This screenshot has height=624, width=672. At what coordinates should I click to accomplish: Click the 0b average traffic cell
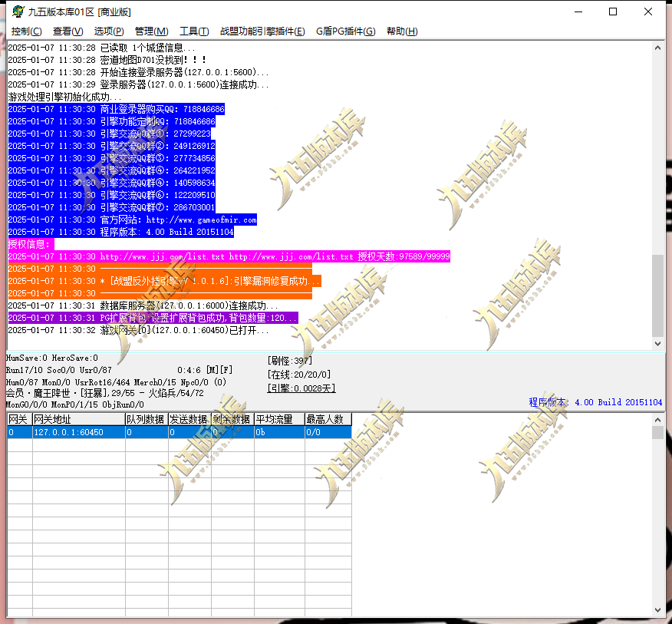pyautogui.click(x=279, y=432)
